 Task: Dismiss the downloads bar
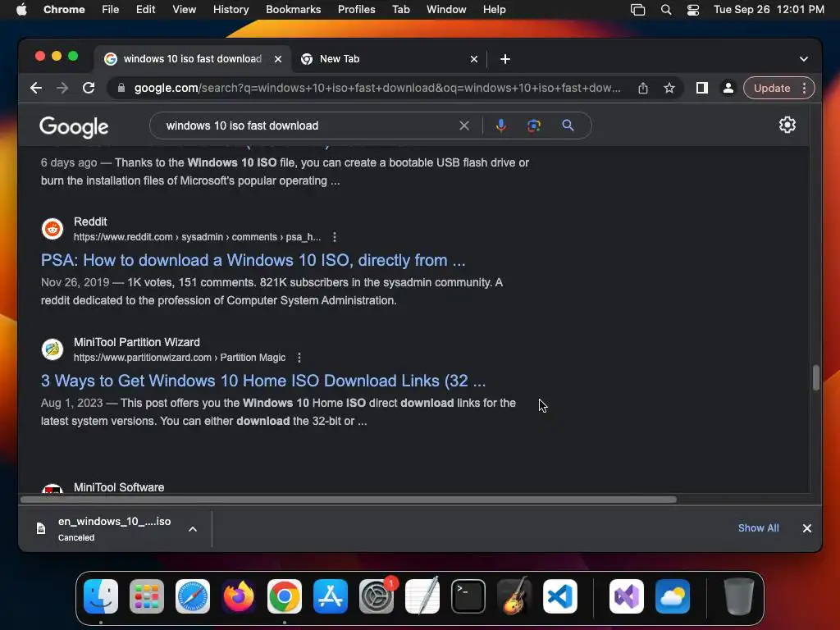(807, 528)
